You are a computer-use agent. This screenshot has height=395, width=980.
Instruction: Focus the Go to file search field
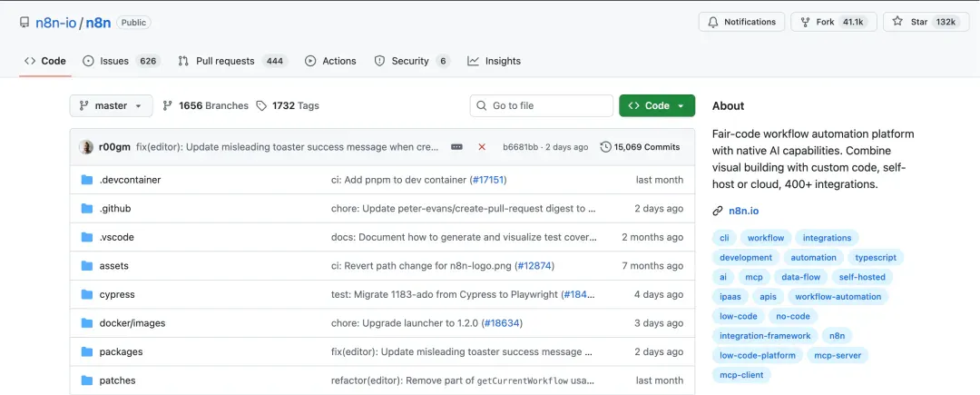pyautogui.click(x=541, y=105)
